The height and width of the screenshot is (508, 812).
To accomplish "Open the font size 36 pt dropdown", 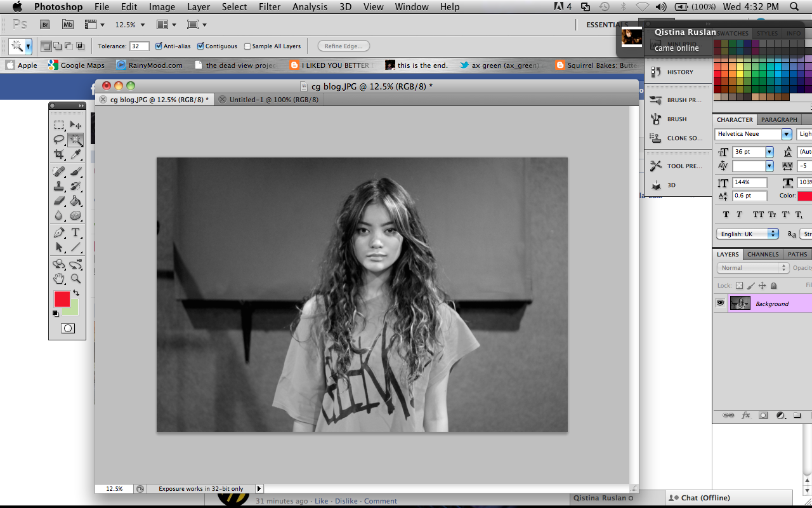I will 769,152.
